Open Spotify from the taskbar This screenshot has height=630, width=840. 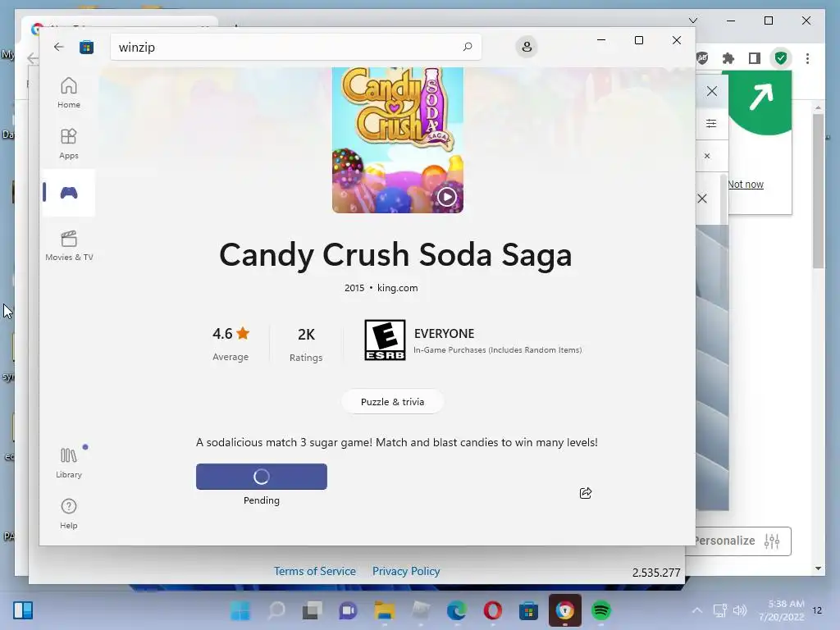[601, 610]
